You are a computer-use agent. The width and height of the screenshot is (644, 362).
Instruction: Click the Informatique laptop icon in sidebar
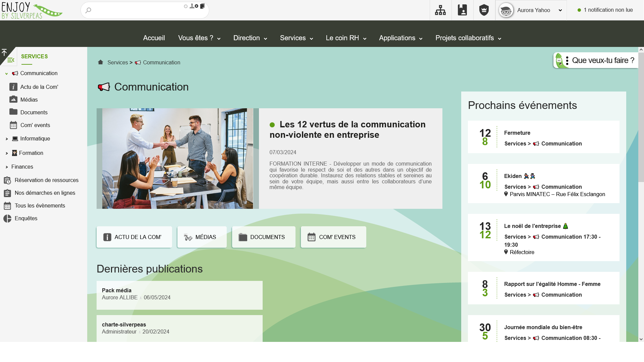pyautogui.click(x=15, y=138)
